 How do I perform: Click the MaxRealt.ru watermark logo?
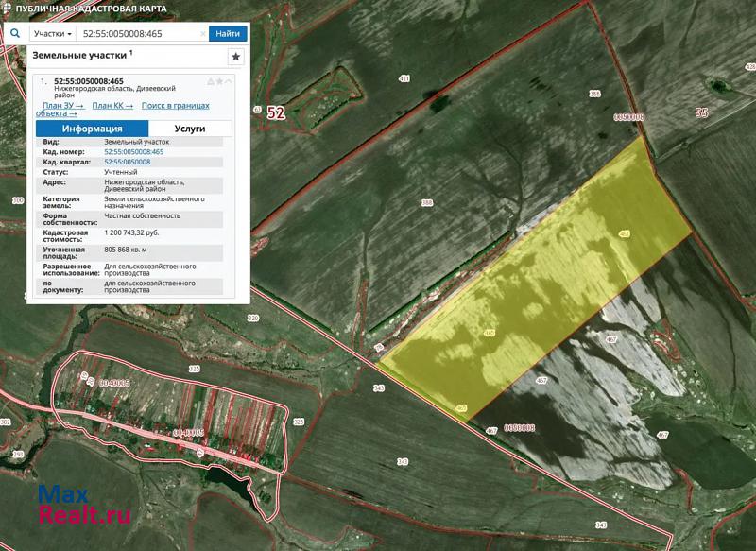(83, 506)
